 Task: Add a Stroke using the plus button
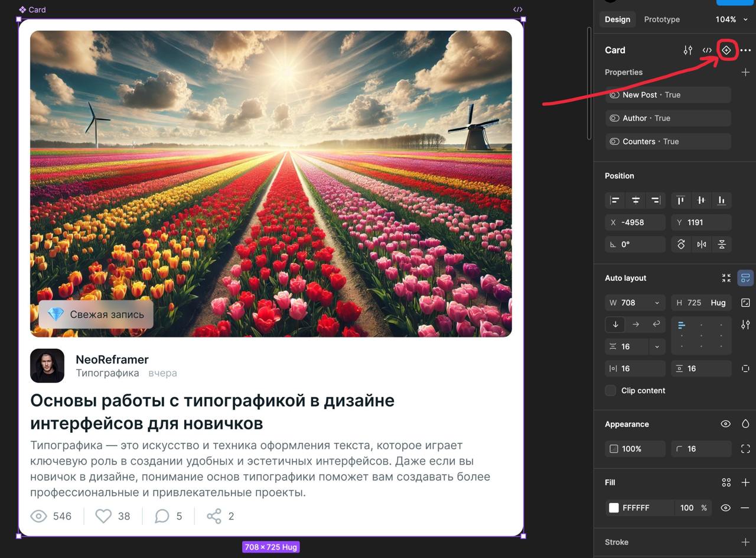point(745,542)
